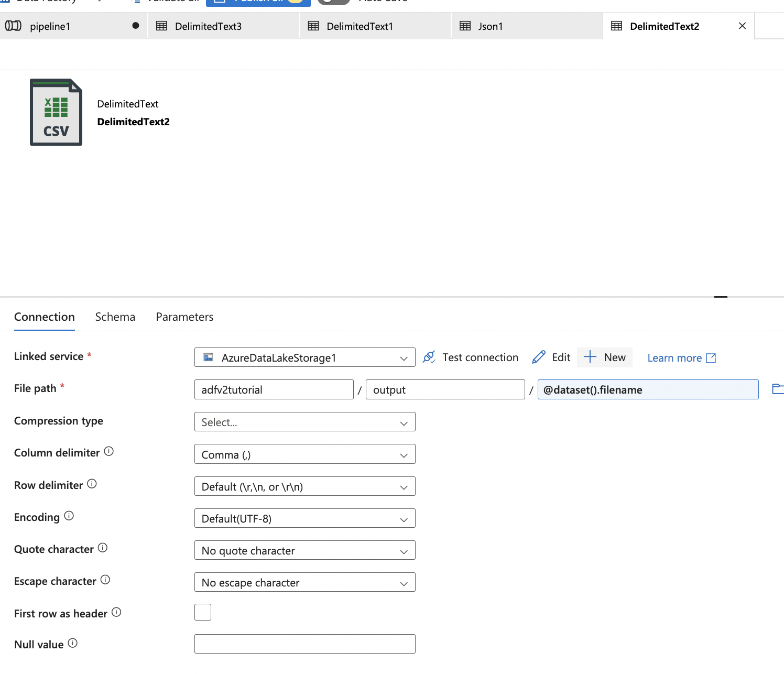Click the New linked service plus icon
Screen dimensions: 784x674
point(590,357)
